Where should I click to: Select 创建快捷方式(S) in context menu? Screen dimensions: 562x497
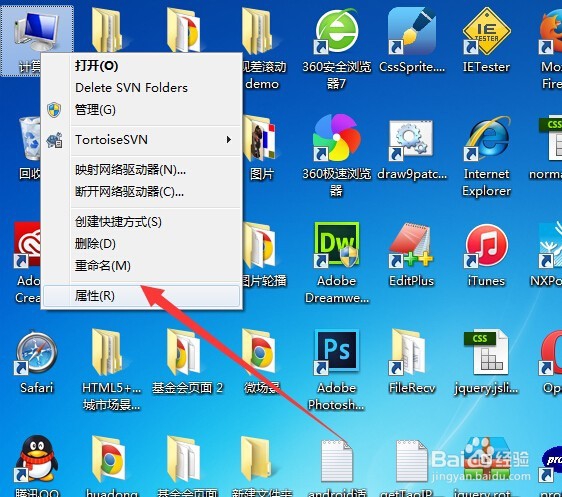point(141,222)
